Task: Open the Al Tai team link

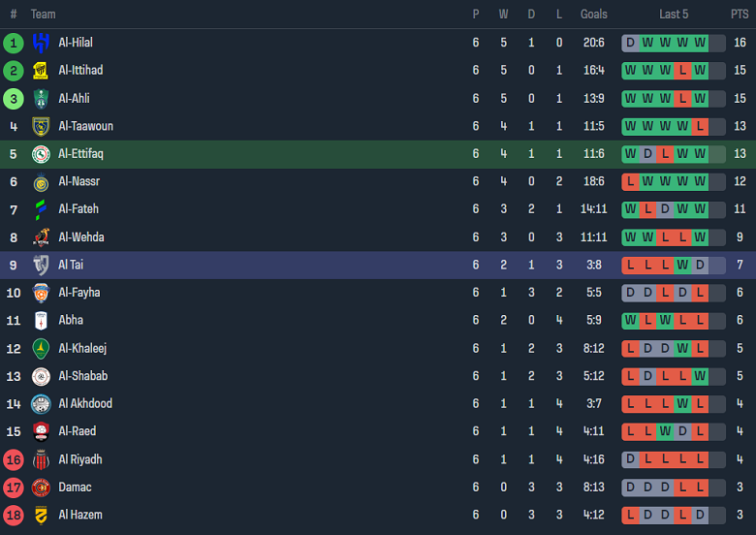Action: point(72,265)
